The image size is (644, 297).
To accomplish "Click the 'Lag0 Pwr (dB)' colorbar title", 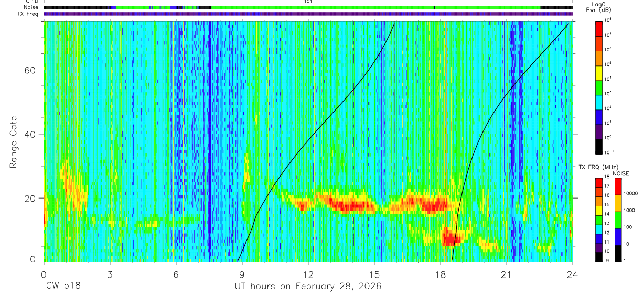I will 599,7.
